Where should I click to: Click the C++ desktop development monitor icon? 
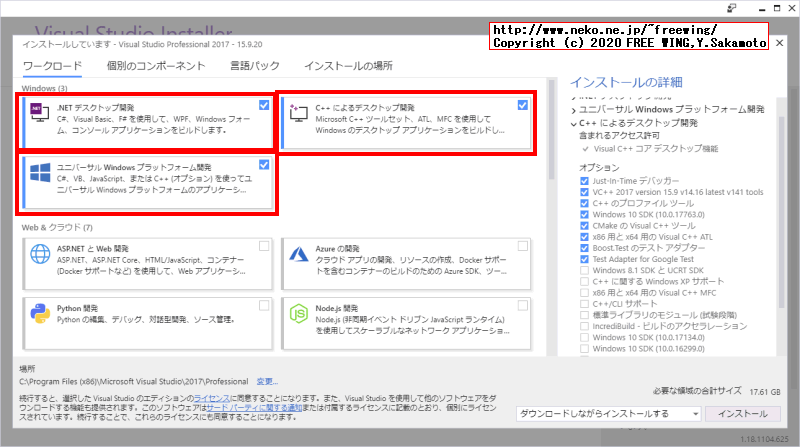tap(298, 113)
